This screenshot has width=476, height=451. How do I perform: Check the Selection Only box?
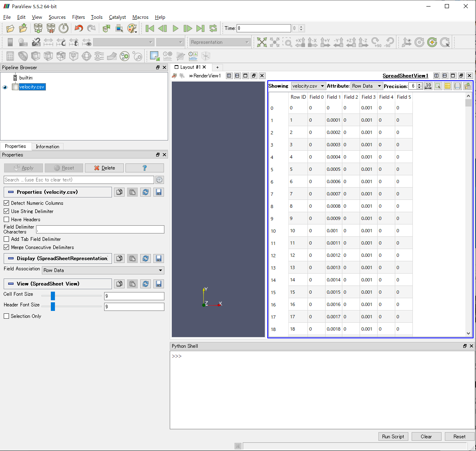(7, 316)
